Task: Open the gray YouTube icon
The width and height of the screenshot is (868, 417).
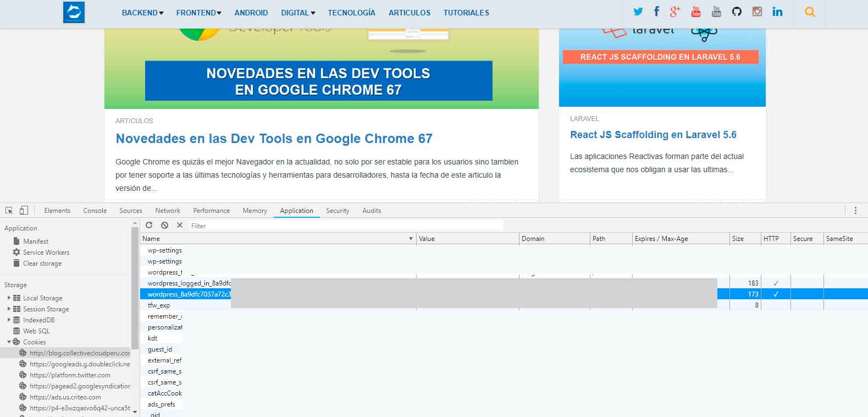Action: (716, 12)
